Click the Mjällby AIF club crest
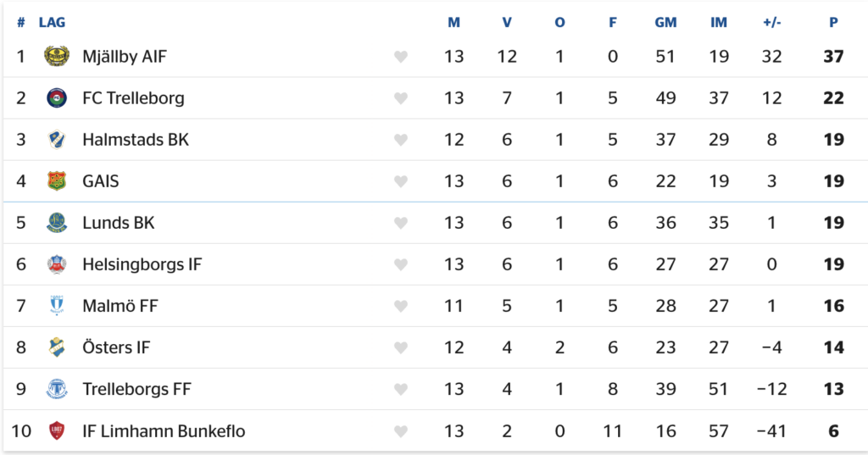Viewport: 868px width, 455px height. point(56,57)
